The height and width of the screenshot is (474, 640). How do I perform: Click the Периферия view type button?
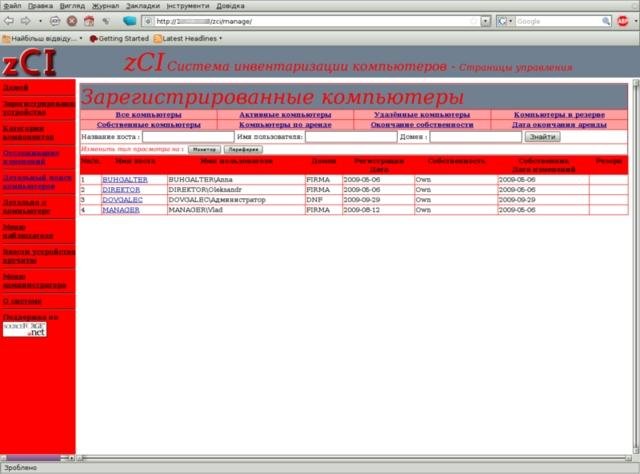(x=243, y=149)
